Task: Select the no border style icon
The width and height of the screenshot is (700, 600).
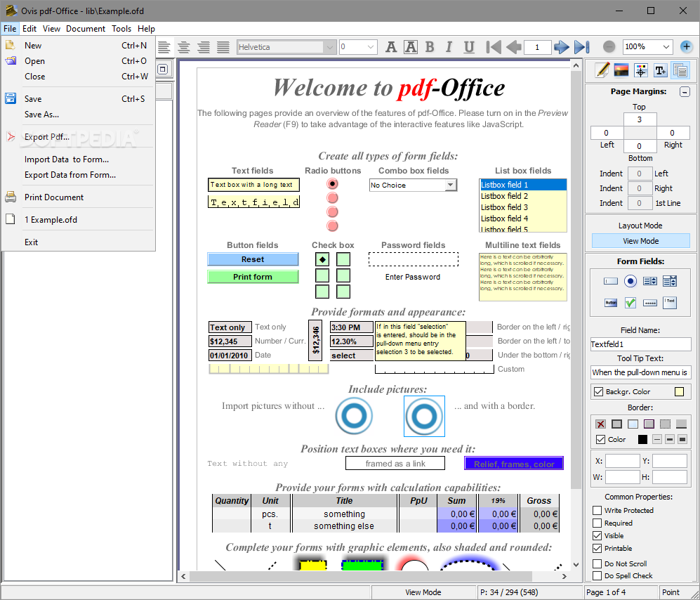Action: (600, 424)
